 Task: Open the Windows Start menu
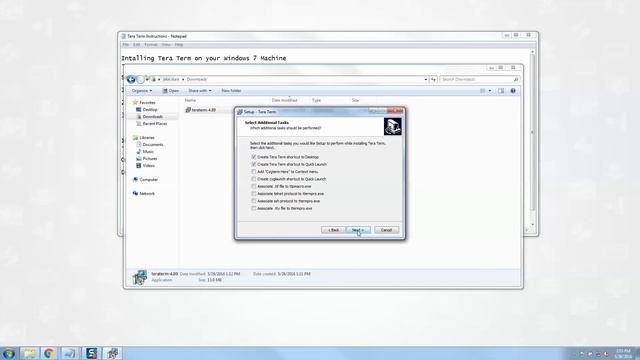pos(9,353)
